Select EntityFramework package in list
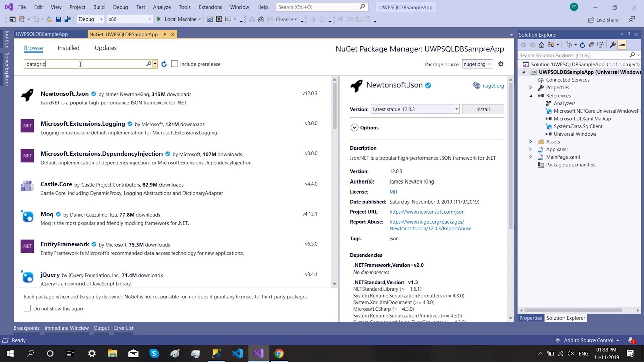The image size is (644, 362). (x=173, y=248)
